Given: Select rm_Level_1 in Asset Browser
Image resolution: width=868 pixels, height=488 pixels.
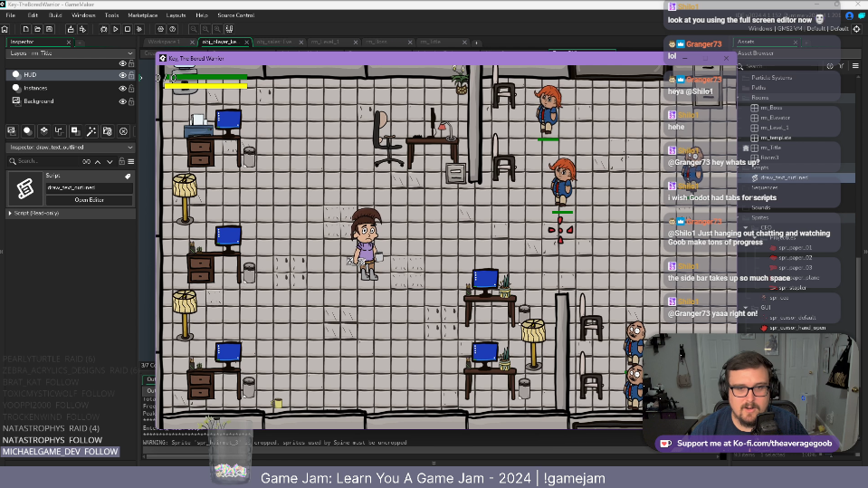Looking at the screenshot, I should coord(775,128).
